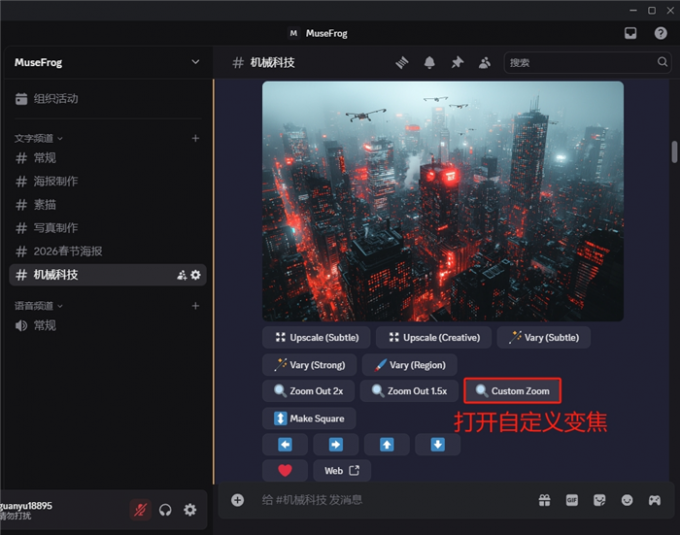Open the #海报制作 channel
Viewport: 680px width, 535px height.
pyautogui.click(x=108, y=181)
